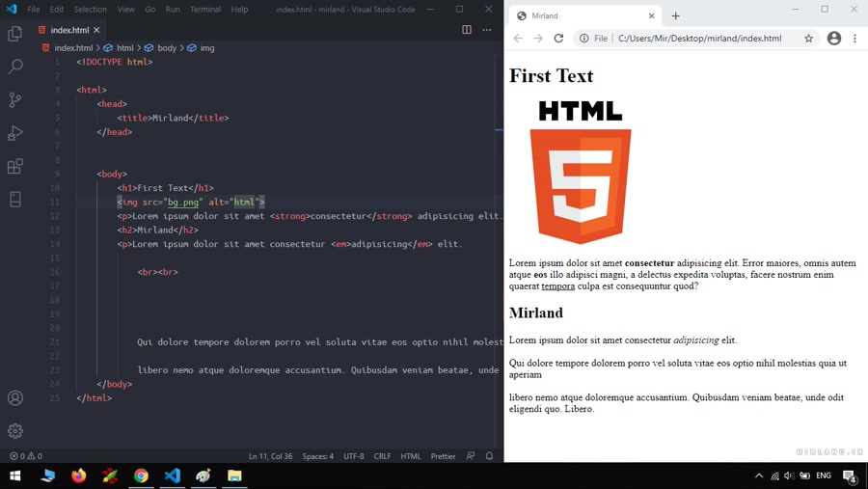Switch the ENG input language
868x489 pixels.
(824, 475)
